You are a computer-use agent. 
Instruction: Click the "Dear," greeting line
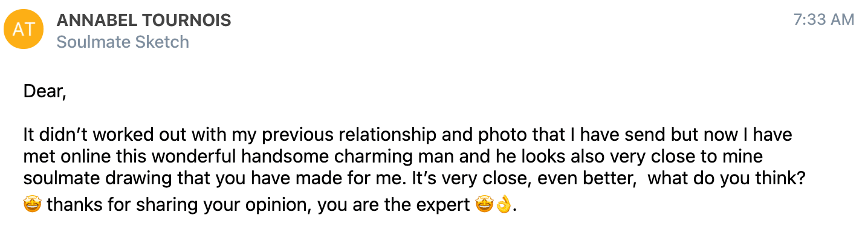pyautogui.click(x=44, y=92)
